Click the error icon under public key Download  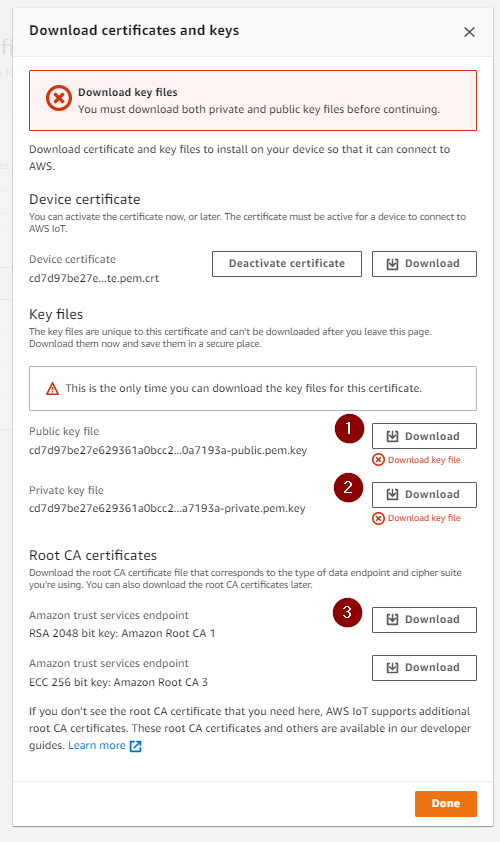pyautogui.click(x=379, y=460)
